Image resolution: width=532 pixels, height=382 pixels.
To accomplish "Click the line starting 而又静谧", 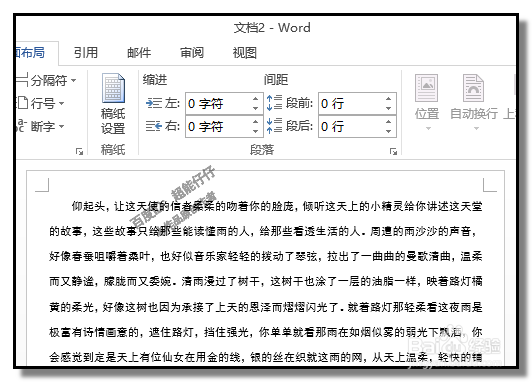I will point(266,281).
